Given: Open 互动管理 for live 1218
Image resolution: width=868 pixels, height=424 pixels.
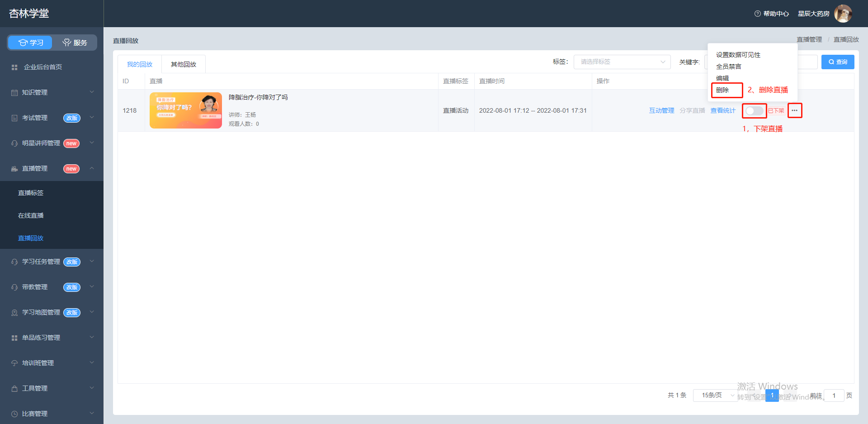Looking at the screenshot, I should click(661, 110).
